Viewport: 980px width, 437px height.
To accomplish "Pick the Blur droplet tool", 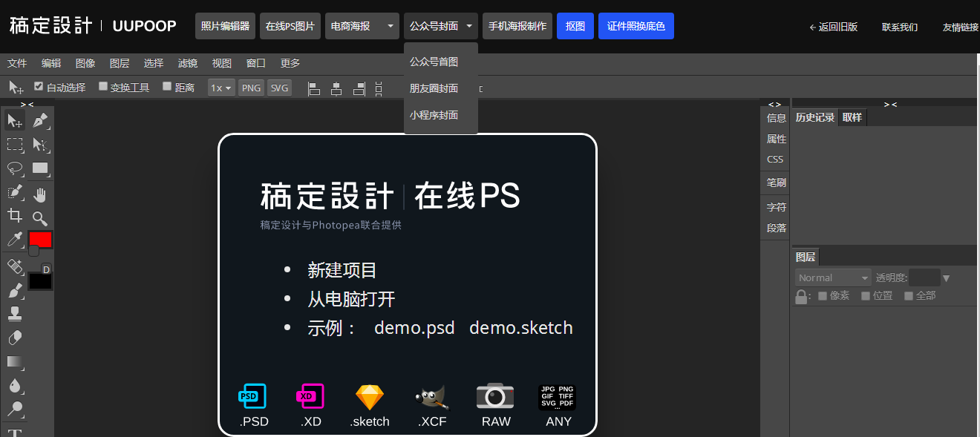I will click(x=15, y=385).
